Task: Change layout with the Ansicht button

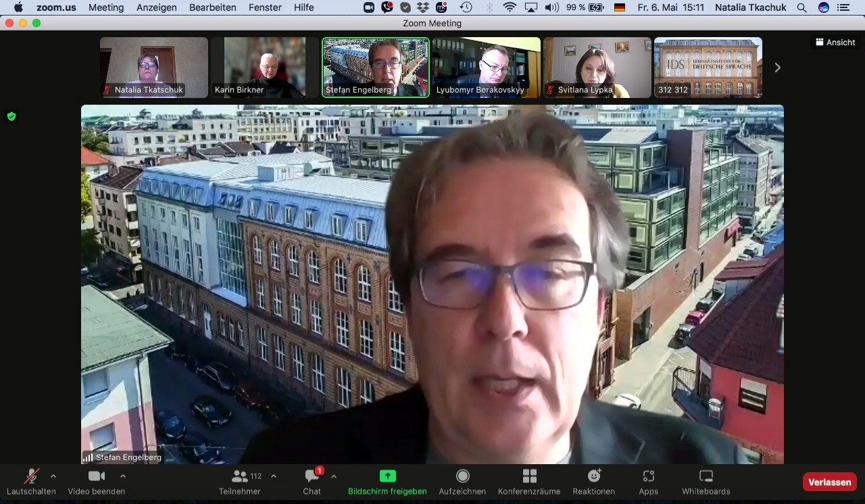Action: pyautogui.click(x=835, y=42)
